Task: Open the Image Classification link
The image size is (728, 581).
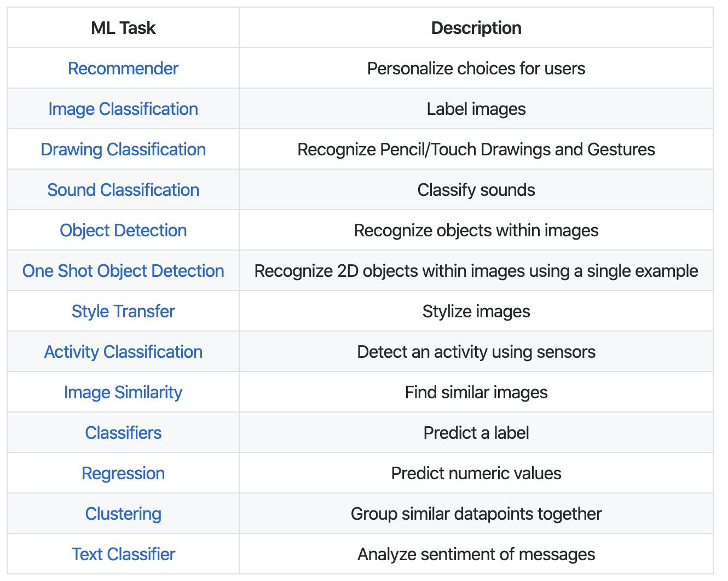Action: coord(123,109)
